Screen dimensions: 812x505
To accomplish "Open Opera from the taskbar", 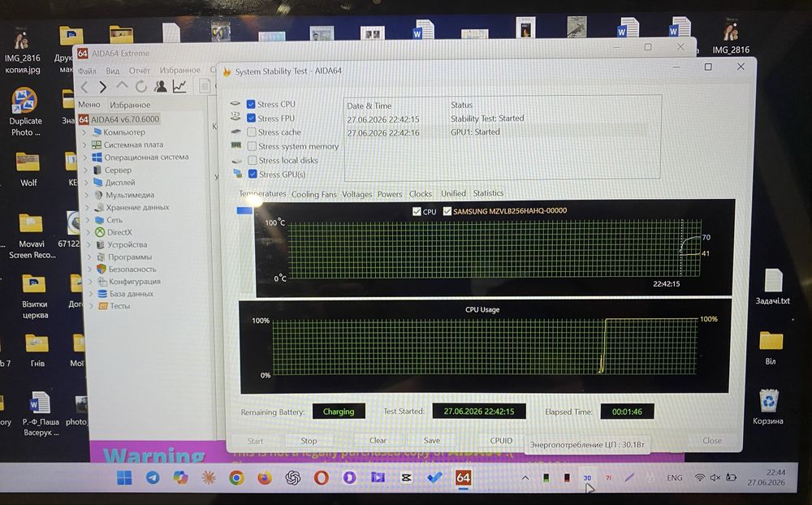I will pyautogui.click(x=321, y=477).
